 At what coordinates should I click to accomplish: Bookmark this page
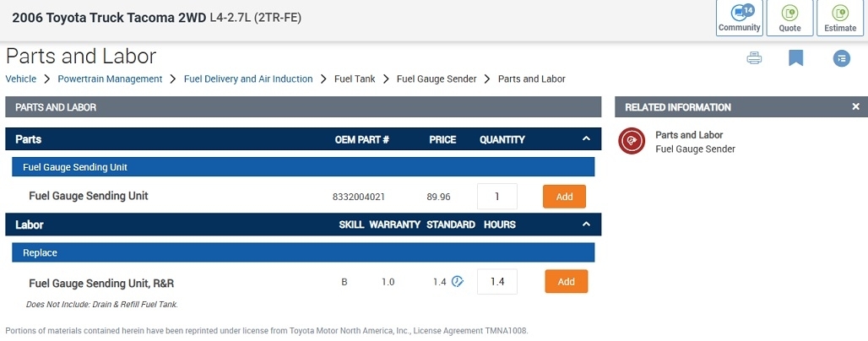click(x=795, y=58)
